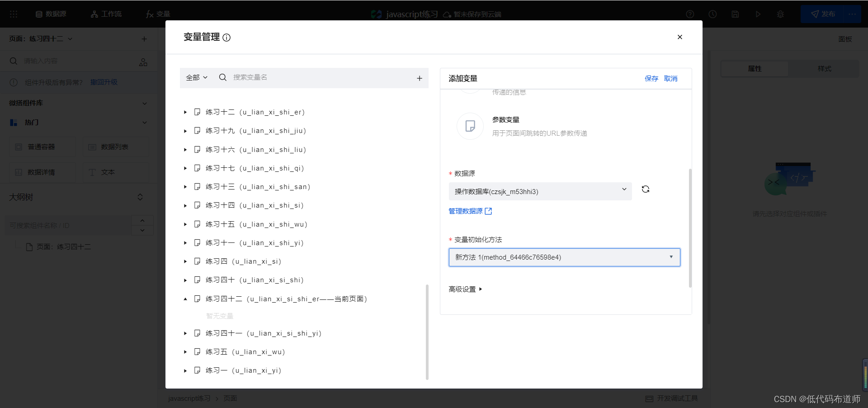
Task: Collapse the 热门 component group
Action: (x=145, y=123)
